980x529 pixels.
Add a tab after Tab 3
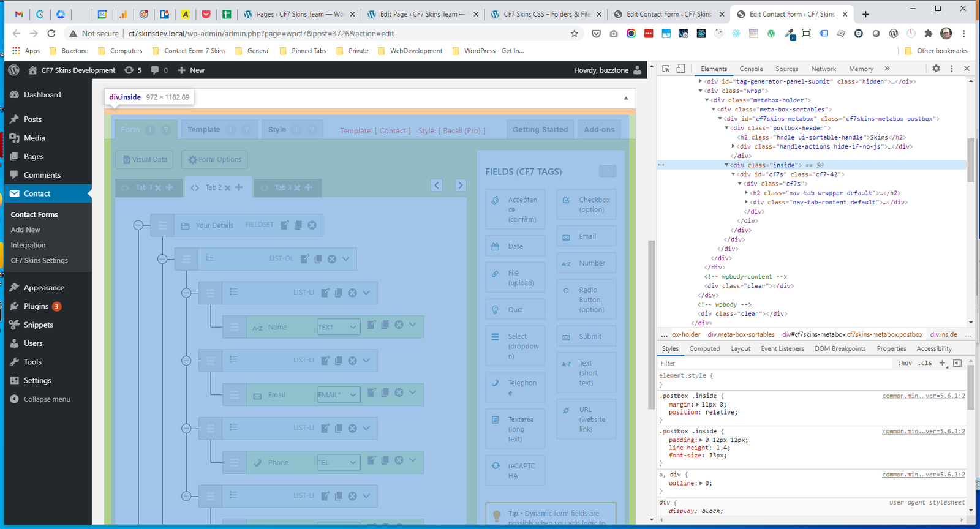tap(309, 187)
